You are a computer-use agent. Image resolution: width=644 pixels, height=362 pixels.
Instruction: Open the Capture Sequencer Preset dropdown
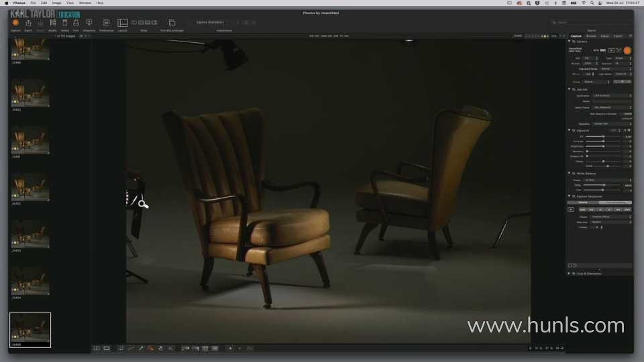611,217
